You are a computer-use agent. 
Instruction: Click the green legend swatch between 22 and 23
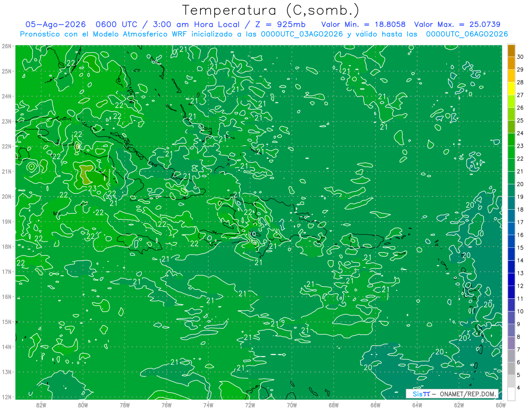click(511, 152)
